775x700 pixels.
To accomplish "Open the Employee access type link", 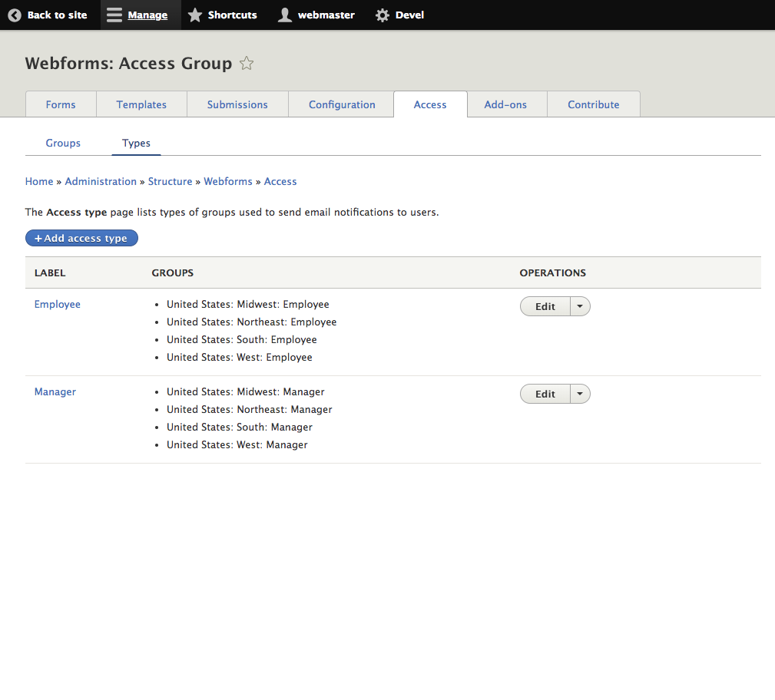I will tap(57, 304).
